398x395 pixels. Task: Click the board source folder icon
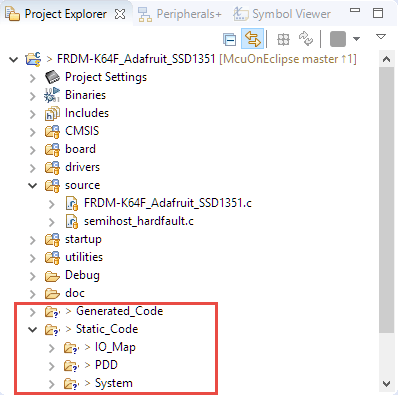click(x=52, y=149)
